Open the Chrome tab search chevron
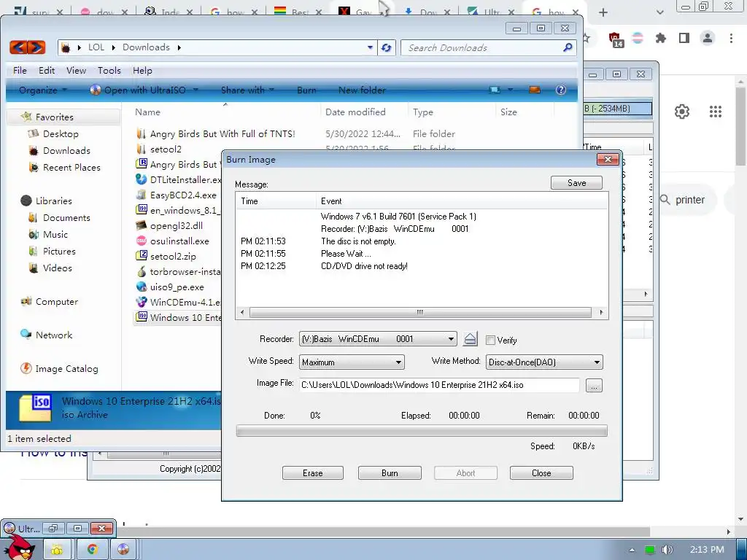The width and height of the screenshot is (747, 560). [659, 12]
